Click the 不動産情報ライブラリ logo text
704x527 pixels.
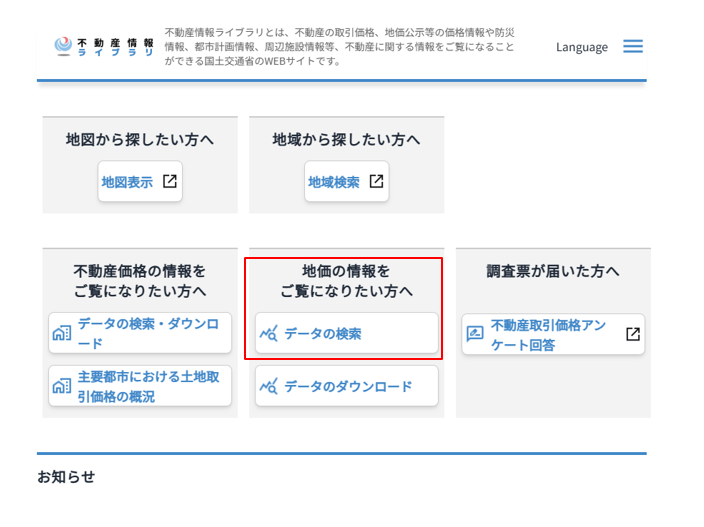pos(115,46)
